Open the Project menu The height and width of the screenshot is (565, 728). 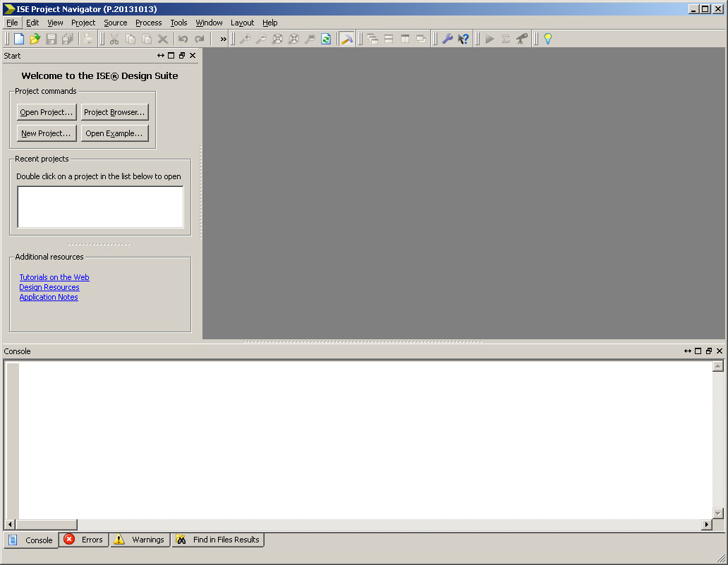click(x=83, y=23)
